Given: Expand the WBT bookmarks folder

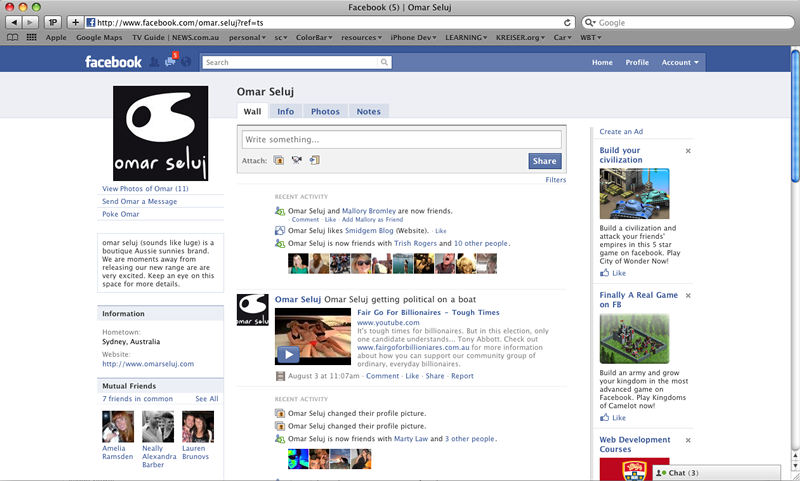Looking at the screenshot, I should coord(590,37).
